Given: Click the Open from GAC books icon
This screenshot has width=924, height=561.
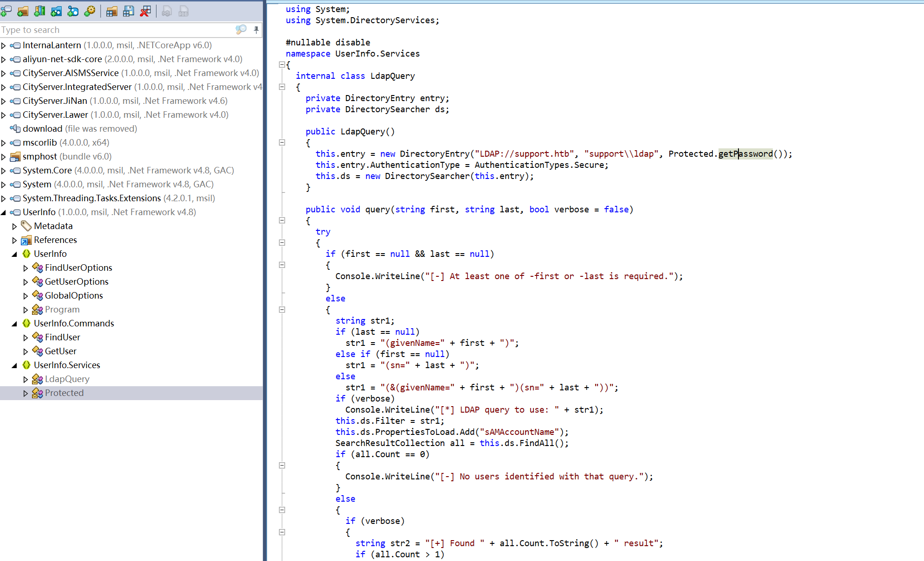Looking at the screenshot, I should point(39,11).
